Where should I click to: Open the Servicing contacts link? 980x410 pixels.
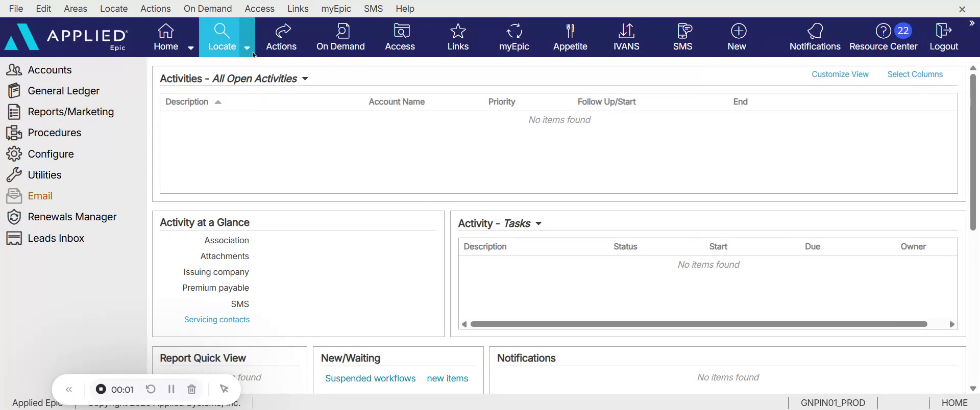pos(217,320)
